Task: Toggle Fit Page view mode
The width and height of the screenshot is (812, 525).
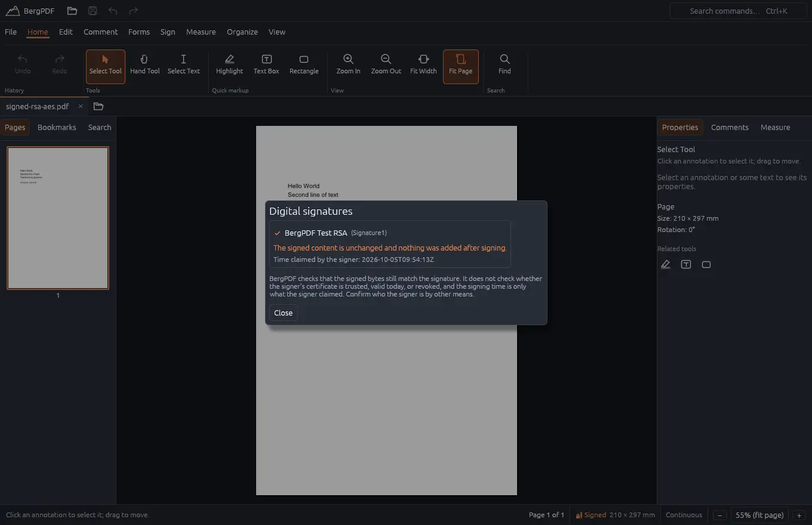Action: pyautogui.click(x=461, y=66)
